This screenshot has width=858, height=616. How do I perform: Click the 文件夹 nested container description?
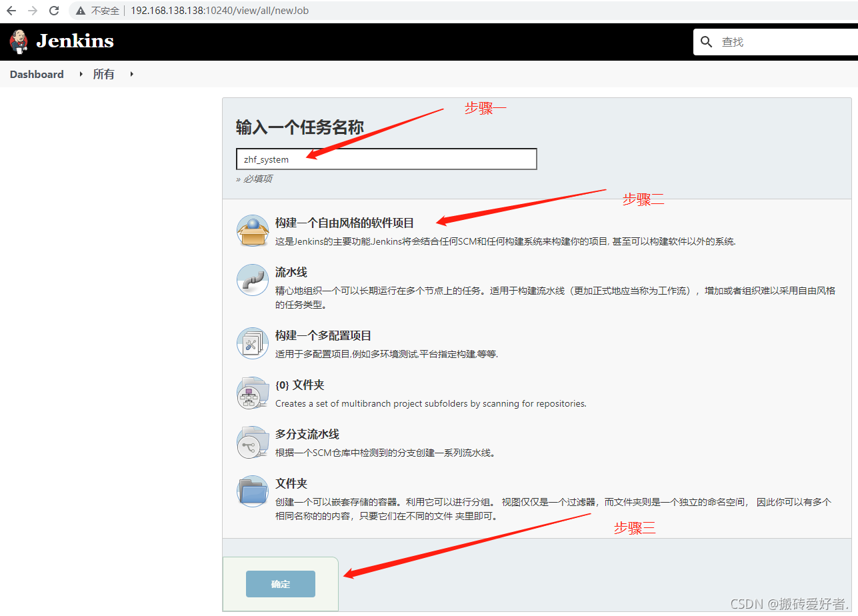553,509
